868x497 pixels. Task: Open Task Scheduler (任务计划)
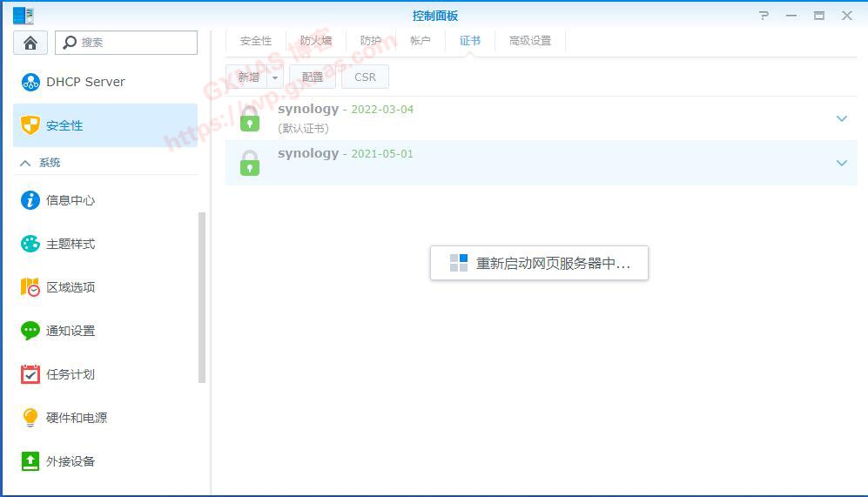(x=70, y=374)
